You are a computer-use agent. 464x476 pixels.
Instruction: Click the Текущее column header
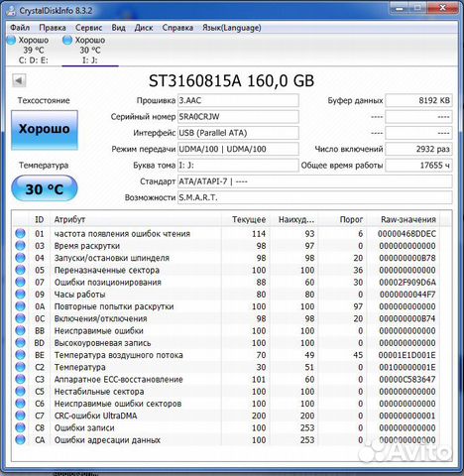(246, 219)
